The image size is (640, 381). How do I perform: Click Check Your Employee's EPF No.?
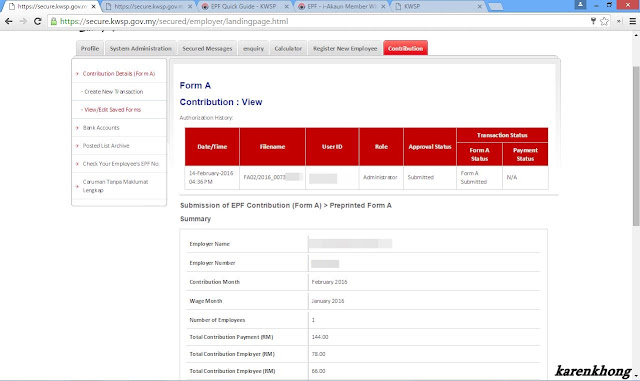(121, 163)
